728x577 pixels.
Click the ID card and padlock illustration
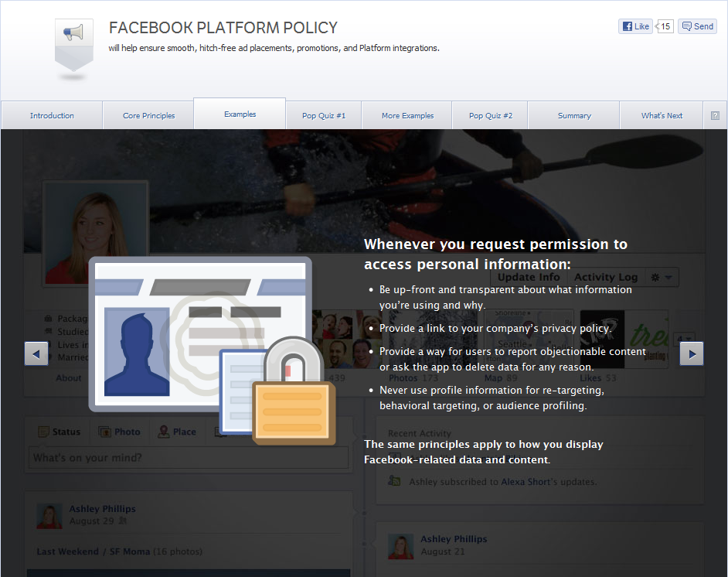(x=213, y=350)
